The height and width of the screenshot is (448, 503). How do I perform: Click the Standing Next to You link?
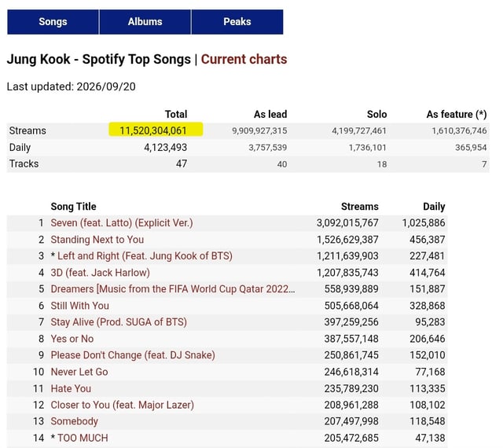click(x=97, y=240)
